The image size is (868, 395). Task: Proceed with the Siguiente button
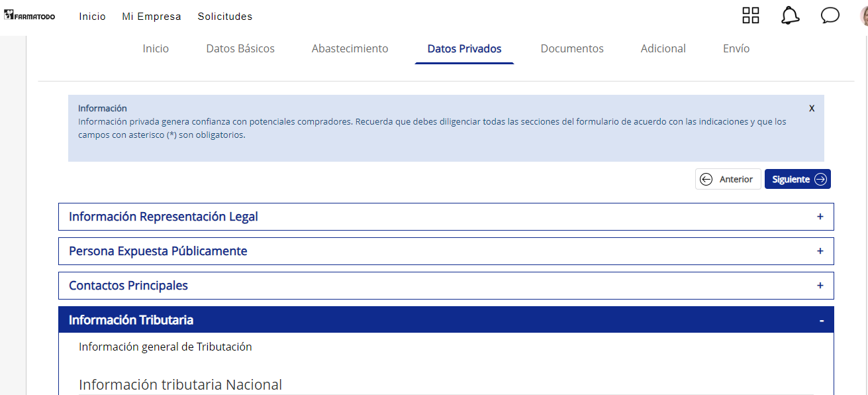tap(797, 179)
